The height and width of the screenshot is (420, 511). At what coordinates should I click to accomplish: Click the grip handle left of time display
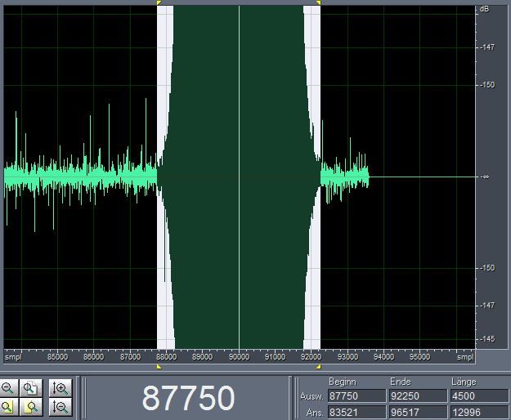click(83, 398)
